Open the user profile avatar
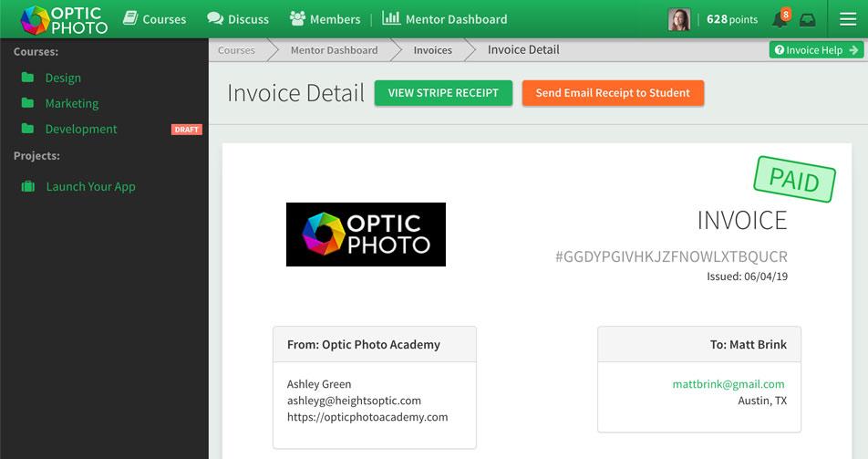This screenshot has width=868, height=459. (678, 19)
